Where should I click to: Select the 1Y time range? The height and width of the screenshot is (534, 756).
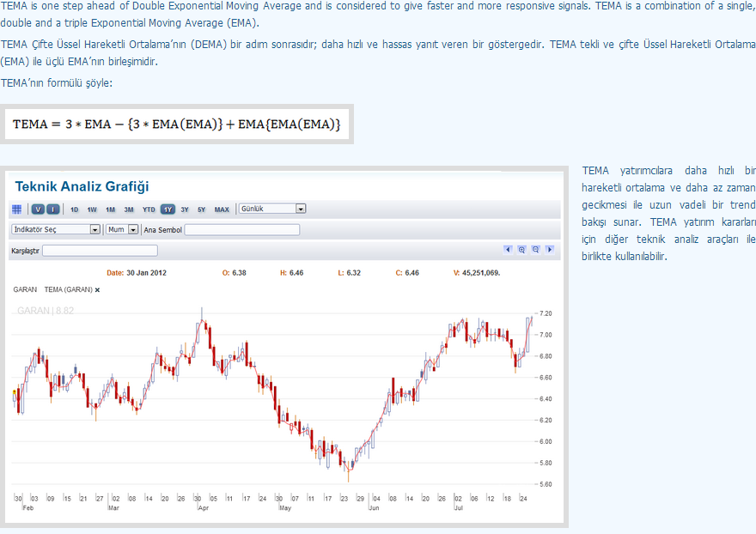pyautogui.click(x=168, y=209)
